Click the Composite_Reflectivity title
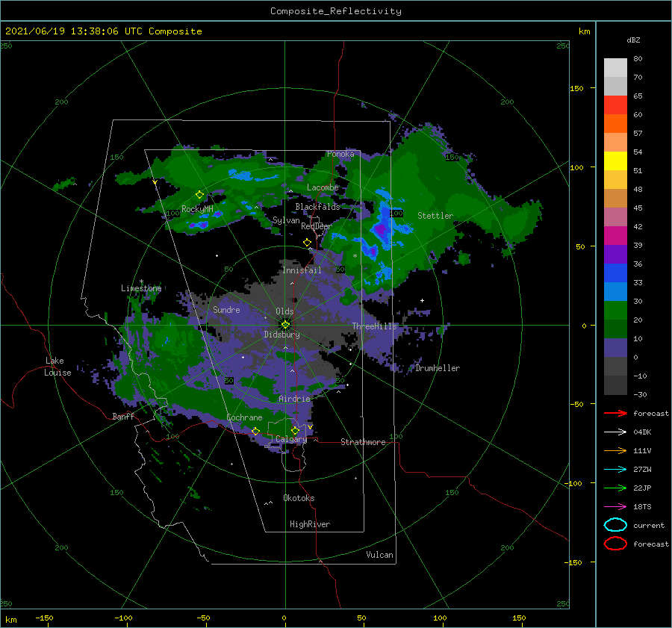The height and width of the screenshot is (628, 672). (336, 11)
